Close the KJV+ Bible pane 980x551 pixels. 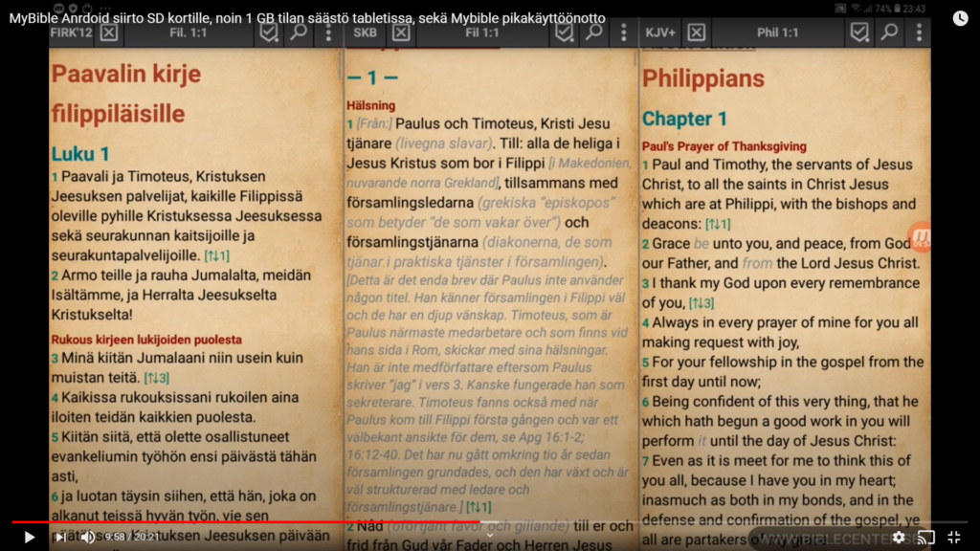tap(697, 32)
